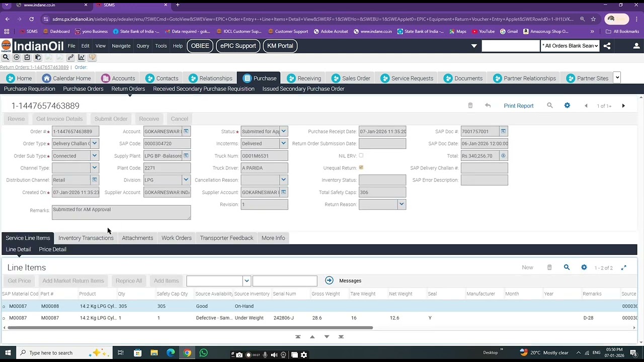Open the Line Items settings gear
The height and width of the screenshot is (362, 644).
pyautogui.click(x=584, y=267)
